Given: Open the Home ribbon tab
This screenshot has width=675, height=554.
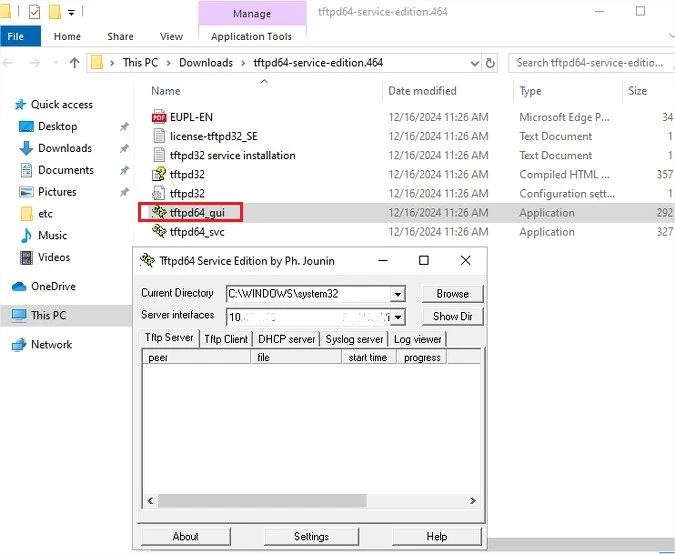Looking at the screenshot, I should click(67, 37).
